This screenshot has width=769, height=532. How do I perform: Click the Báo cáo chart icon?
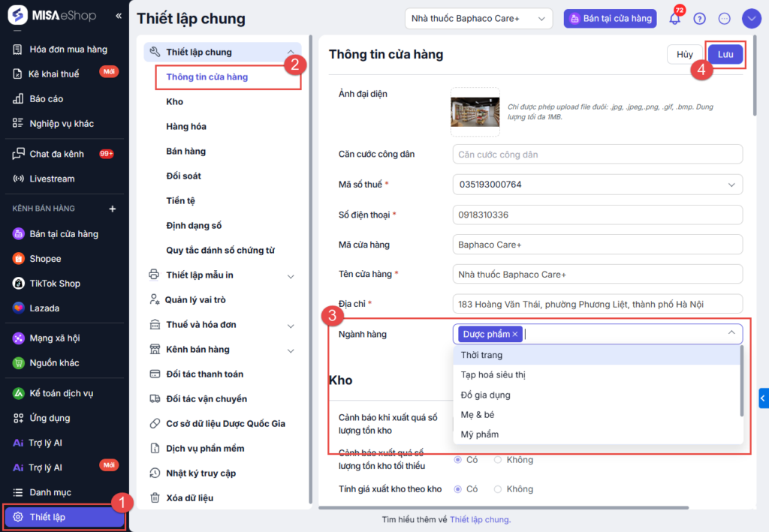point(18,98)
